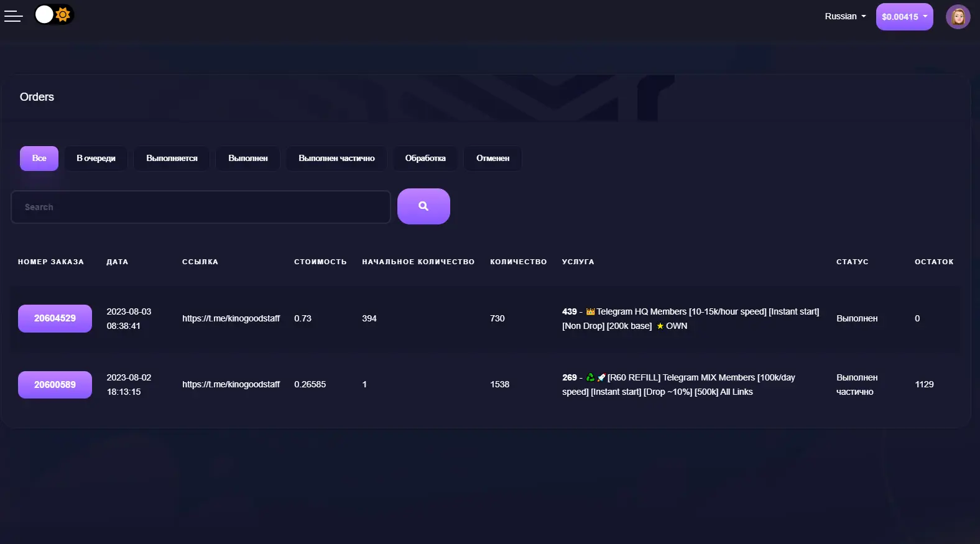The image size is (980, 544).
Task: Click the cost value 0.73
Action: [303, 318]
